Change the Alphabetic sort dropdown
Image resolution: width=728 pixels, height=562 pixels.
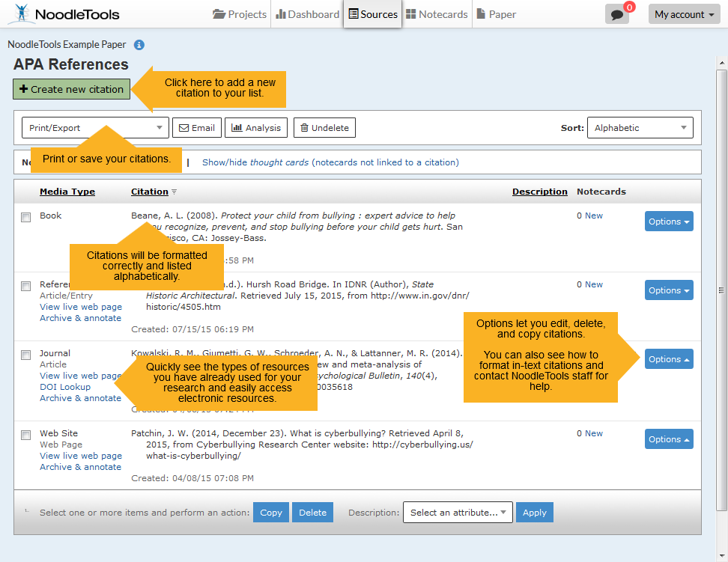point(640,128)
